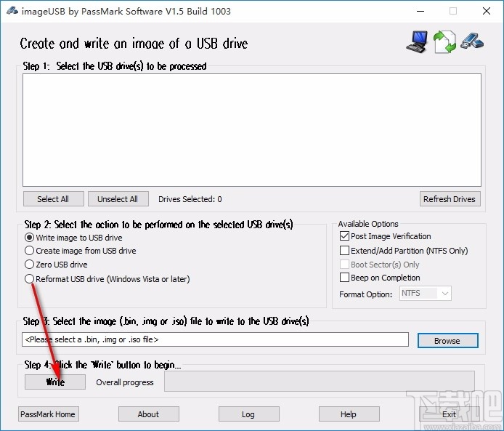Open PassMark Home

(48, 414)
